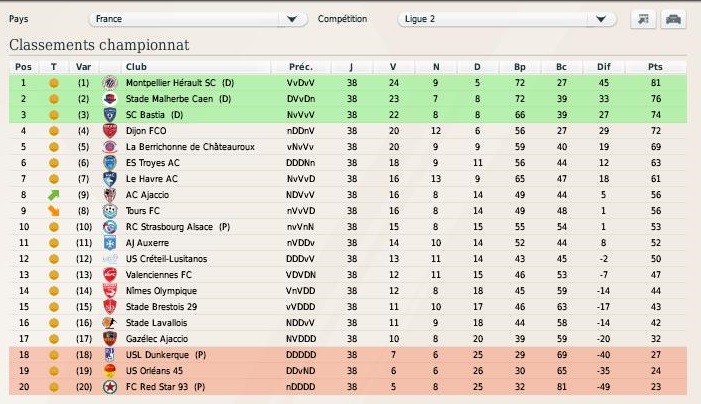Image resolution: width=701 pixels, height=404 pixels.
Task: Sort by Var column header
Action: tap(84, 67)
